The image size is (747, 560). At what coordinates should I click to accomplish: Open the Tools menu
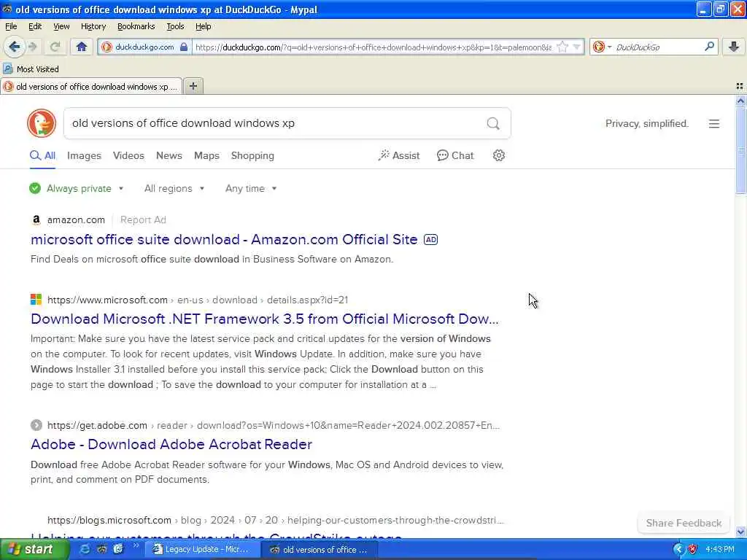click(175, 26)
